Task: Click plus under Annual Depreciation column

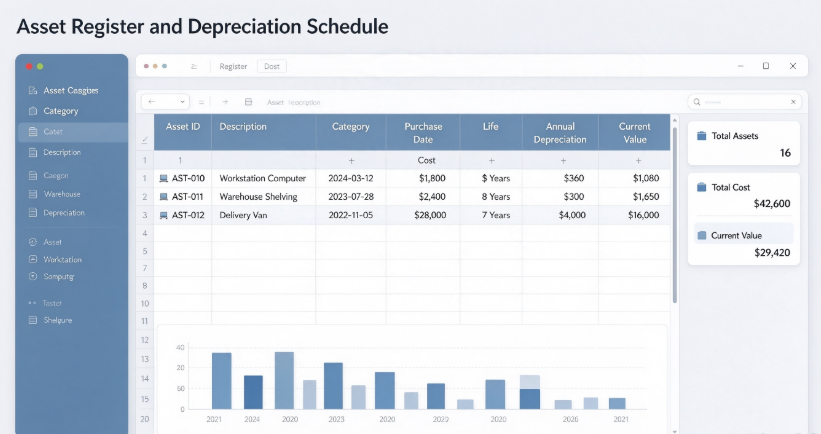Action: click(563, 161)
